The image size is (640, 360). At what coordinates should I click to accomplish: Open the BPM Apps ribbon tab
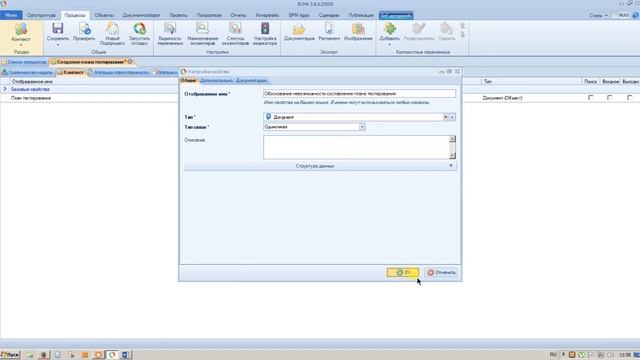(299, 16)
